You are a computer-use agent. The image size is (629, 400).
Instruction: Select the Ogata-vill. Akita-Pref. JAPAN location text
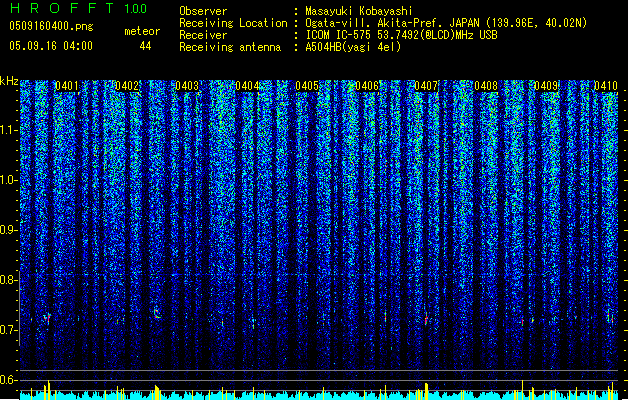coord(446,23)
